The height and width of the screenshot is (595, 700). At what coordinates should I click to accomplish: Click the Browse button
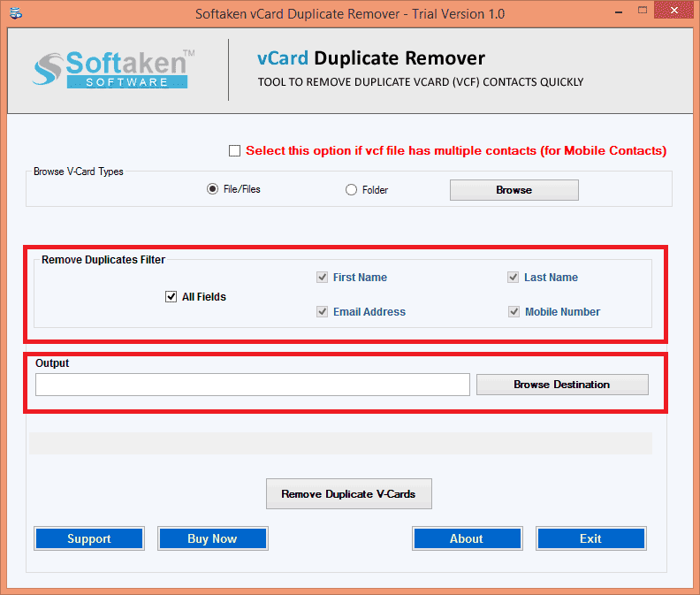514,190
